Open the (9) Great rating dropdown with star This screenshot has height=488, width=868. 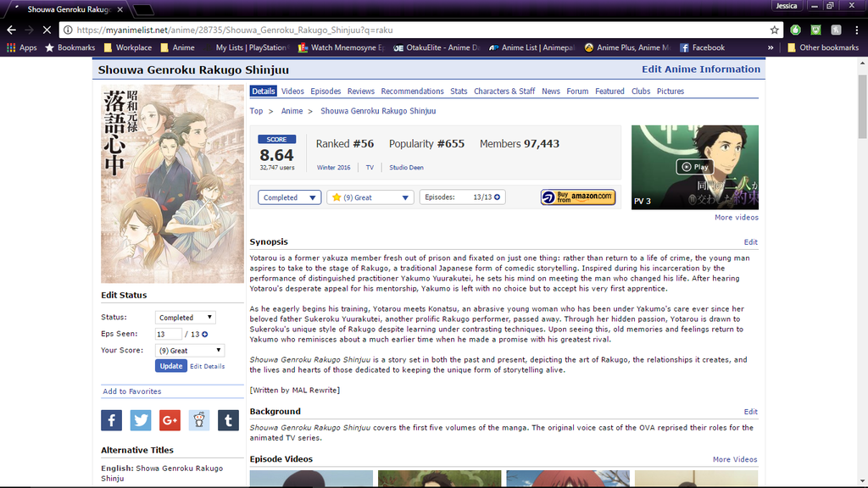point(370,197)
